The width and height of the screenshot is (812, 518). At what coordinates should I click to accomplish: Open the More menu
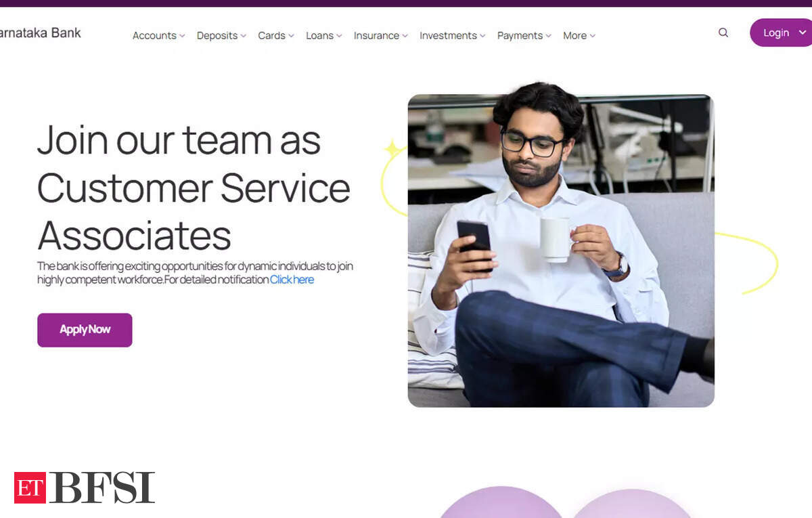579,36
